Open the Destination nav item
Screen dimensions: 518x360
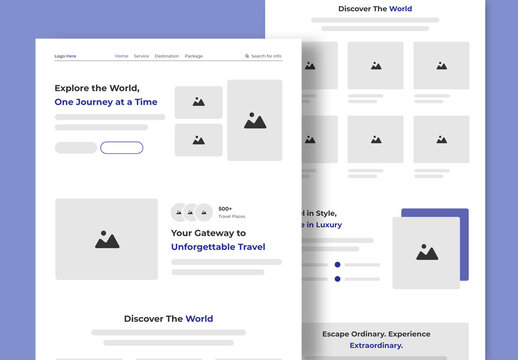(x=167, y=56)
